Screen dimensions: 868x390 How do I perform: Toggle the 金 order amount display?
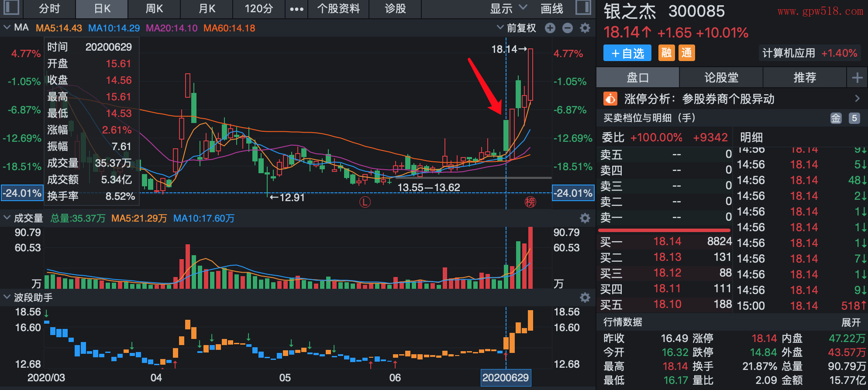[836, 118]
